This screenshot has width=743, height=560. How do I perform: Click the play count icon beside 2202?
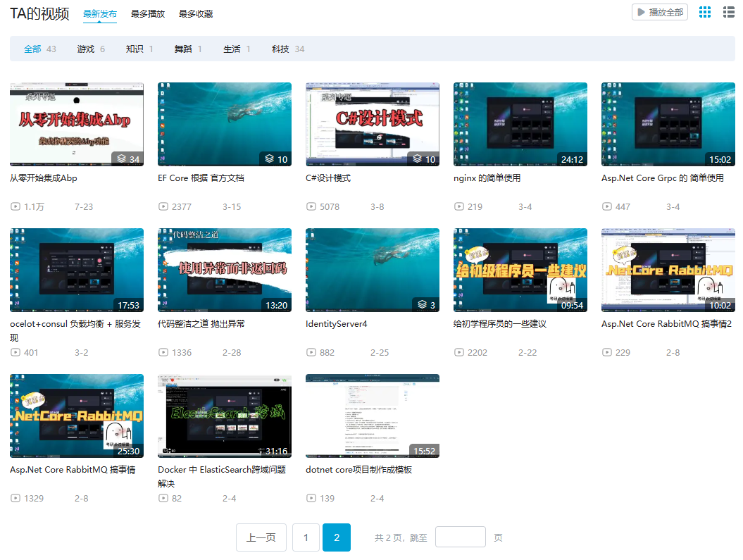tap(459, 352)
